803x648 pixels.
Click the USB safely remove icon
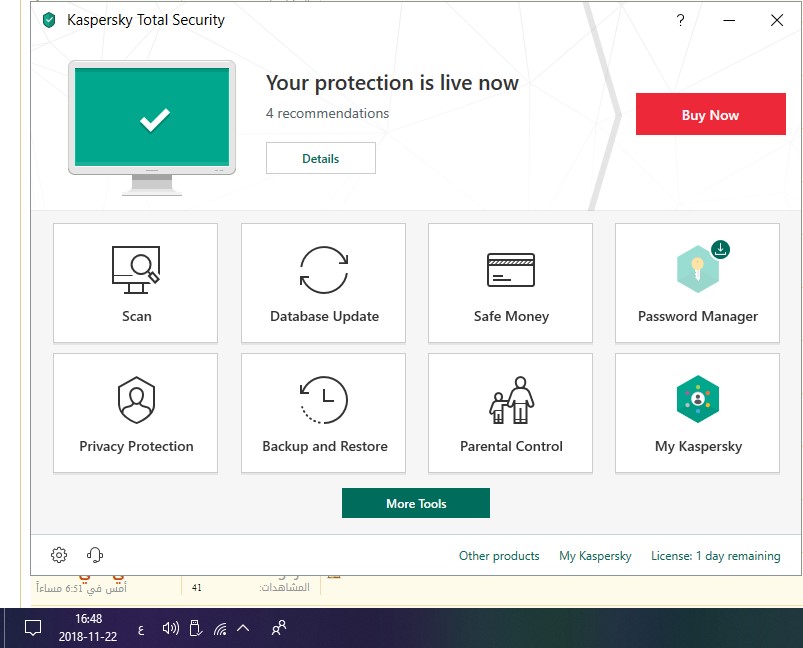pyautogui.click(x=195, y=628)
